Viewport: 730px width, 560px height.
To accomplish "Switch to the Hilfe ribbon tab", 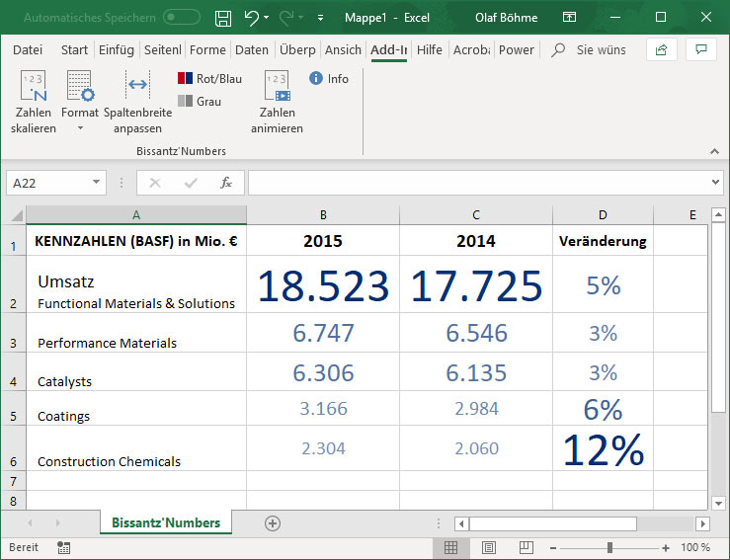I will 429,50.
